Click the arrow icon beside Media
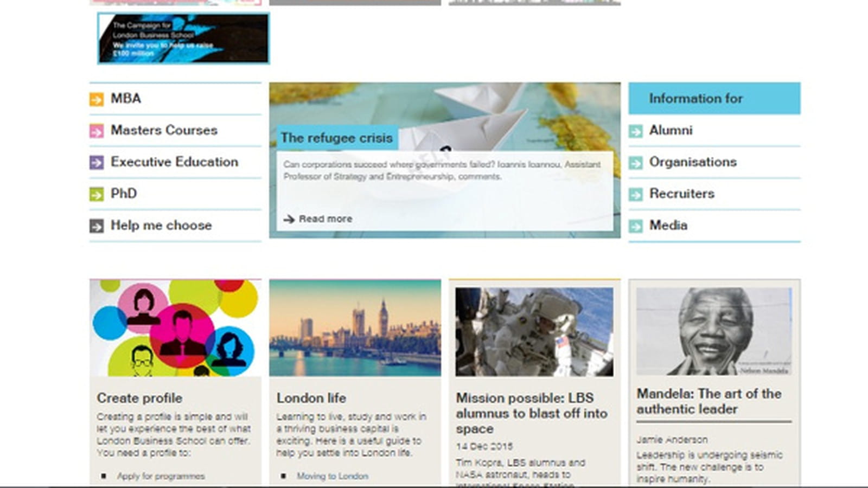868x488 pixels. pos(636,226)
